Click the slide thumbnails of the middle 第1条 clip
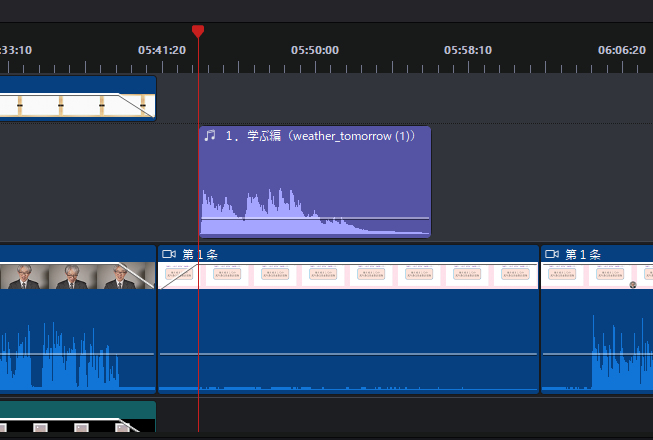This screenshot has width=653, height=440. pos(350,276)
